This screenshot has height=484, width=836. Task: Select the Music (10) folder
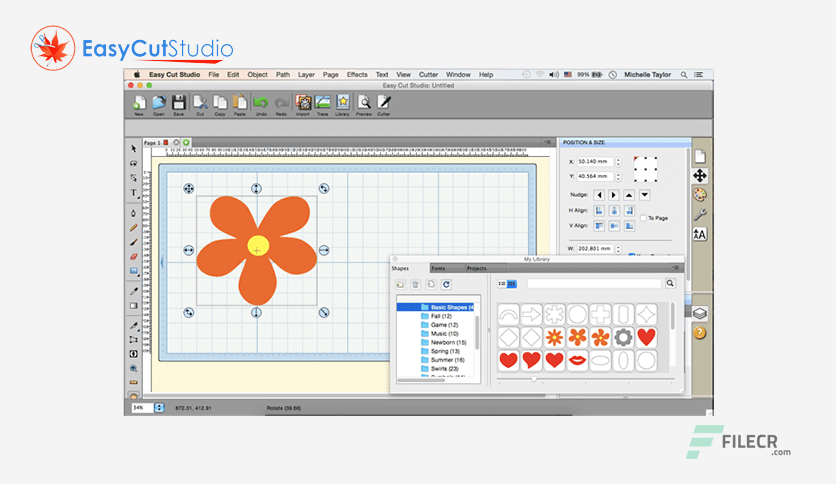tap(439, 334)
